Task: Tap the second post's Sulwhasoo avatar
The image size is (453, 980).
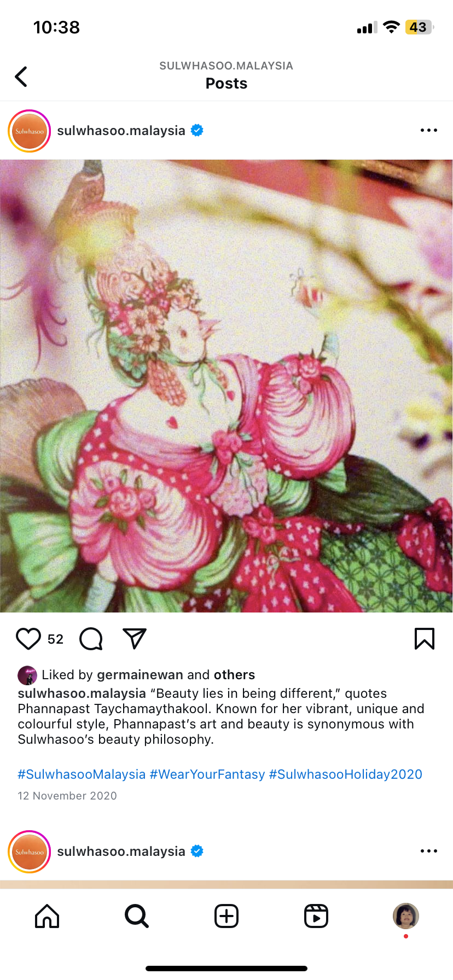Action: [30, 851]
